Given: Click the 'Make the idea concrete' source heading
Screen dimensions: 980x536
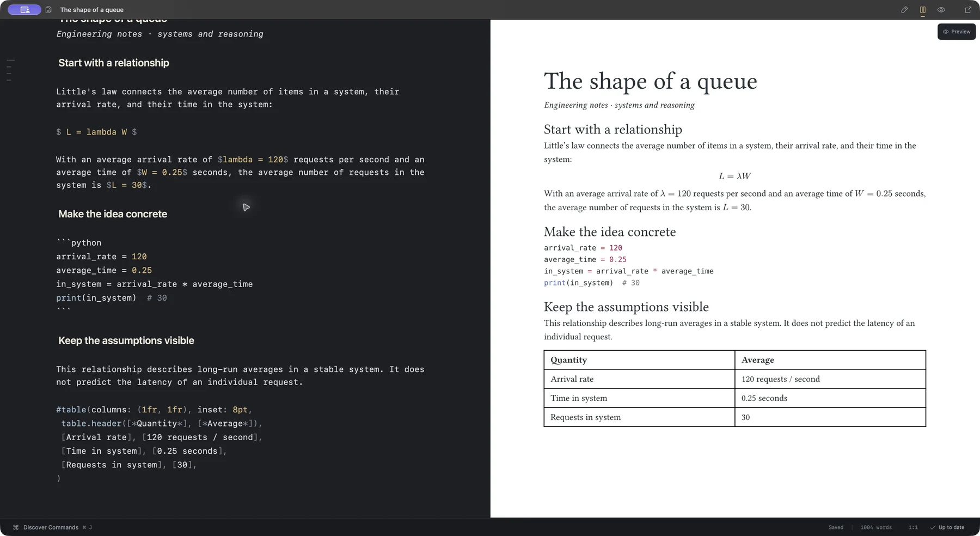Looking at the screenshot, I should coord(113,214).
